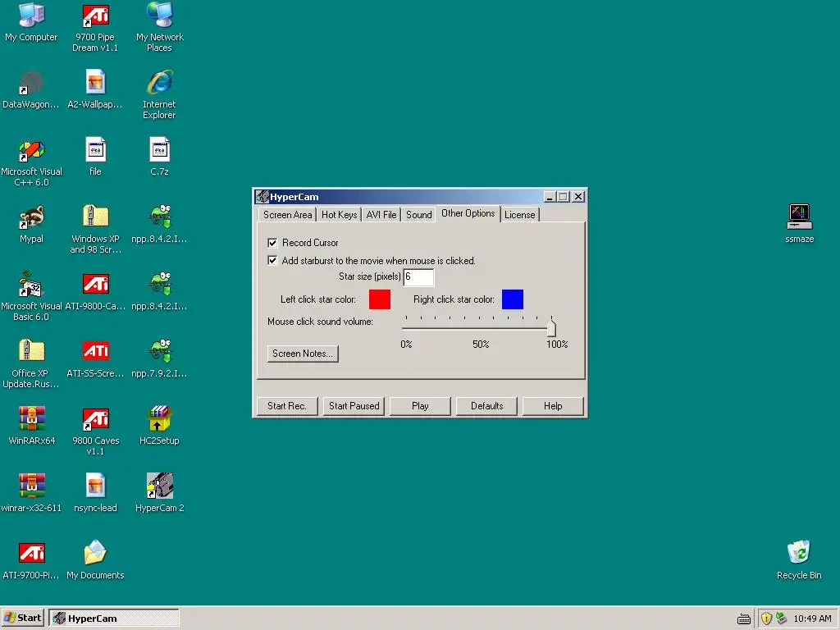Toggle the Record Cursor checkbox

[272, 243]
